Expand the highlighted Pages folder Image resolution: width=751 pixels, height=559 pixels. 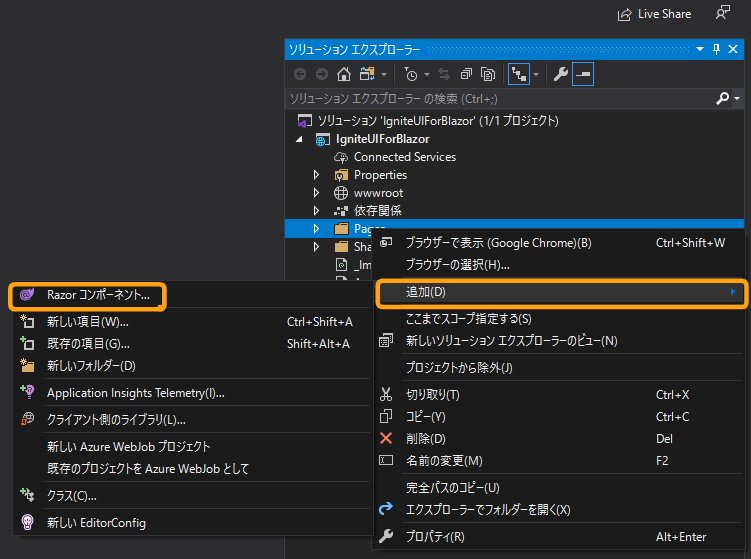click(x=316, y=229)
